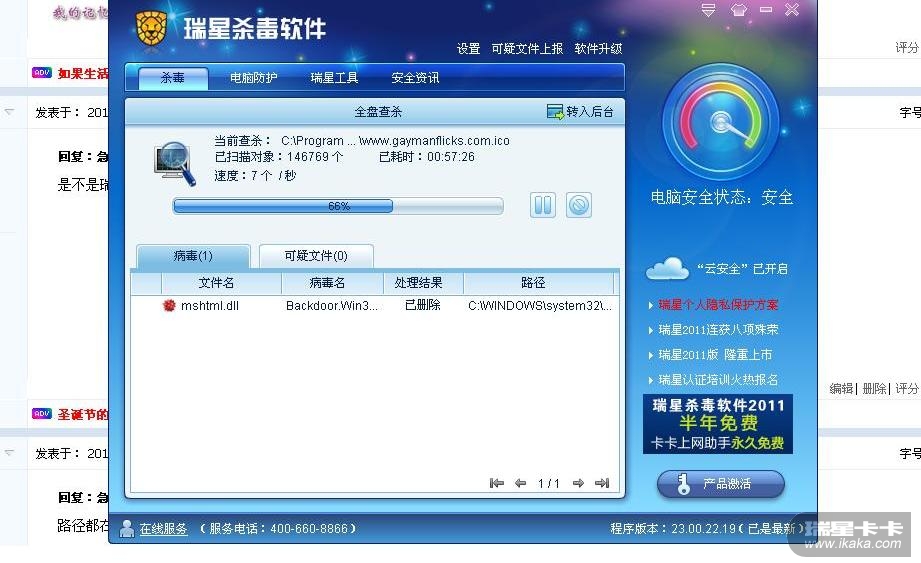Sort by 路径 column header
The image size is (921, 563).
click(539, 283)
